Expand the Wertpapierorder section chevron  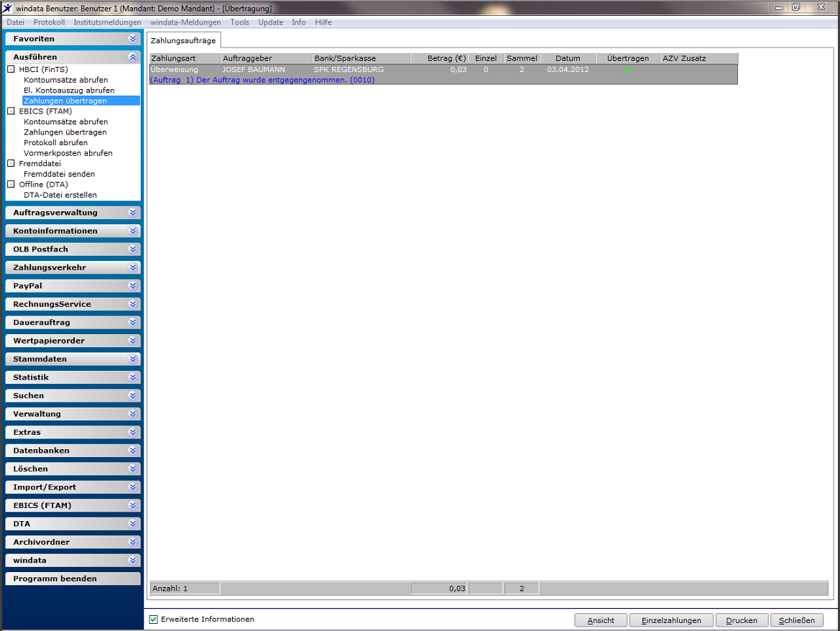tap(133, 341)
